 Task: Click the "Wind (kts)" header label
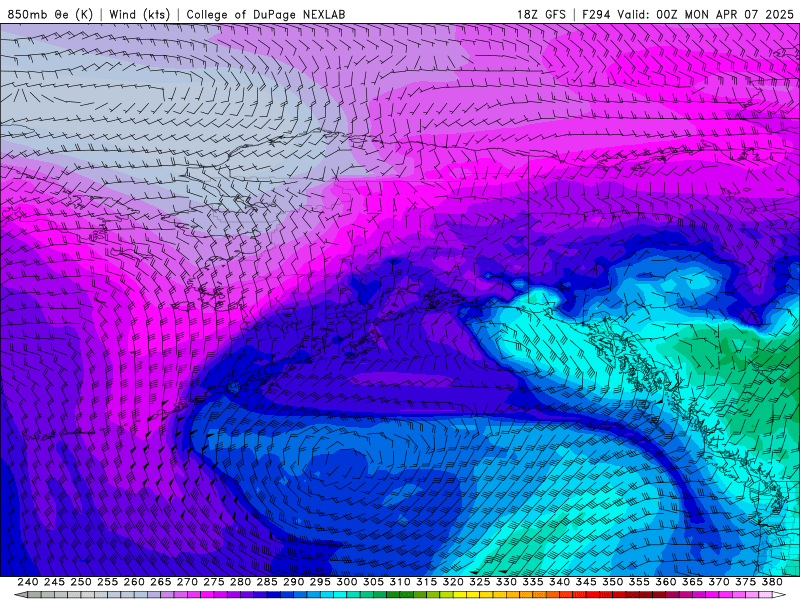(139, 14)
